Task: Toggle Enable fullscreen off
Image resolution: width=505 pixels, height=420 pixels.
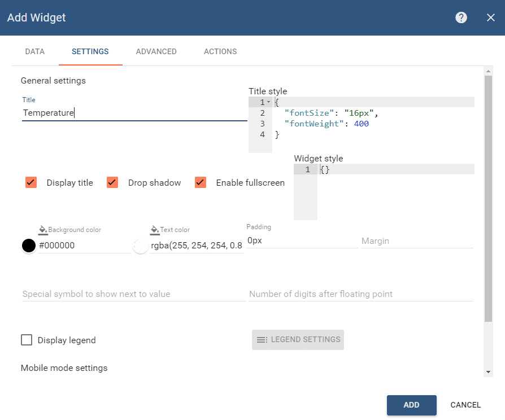Action: click(200, 182)
